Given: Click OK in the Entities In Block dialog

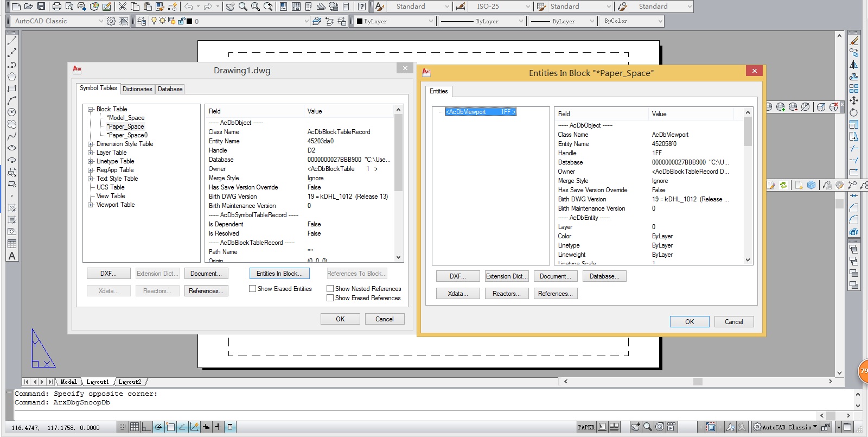Looking at the screenshot, I should click(x=690, y=322).
